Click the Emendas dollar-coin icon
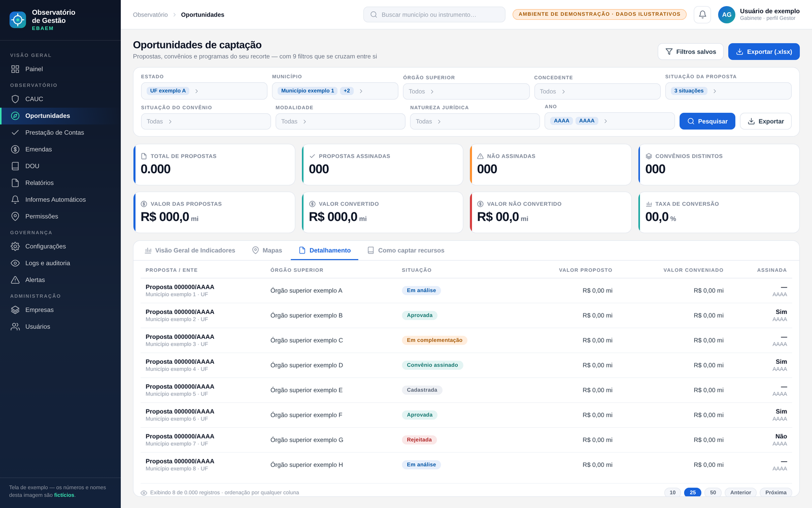Screen dimensions: 812x508 pyautogui.click(x=15, y=149)
